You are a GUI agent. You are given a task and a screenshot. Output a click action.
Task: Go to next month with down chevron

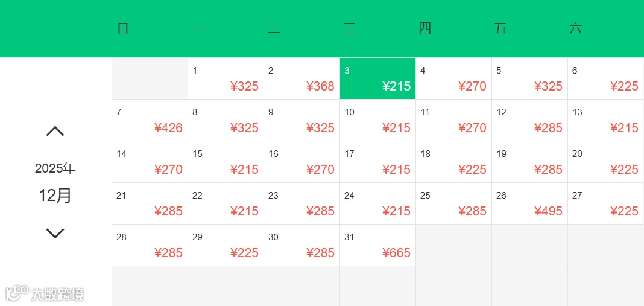[55, 233]
